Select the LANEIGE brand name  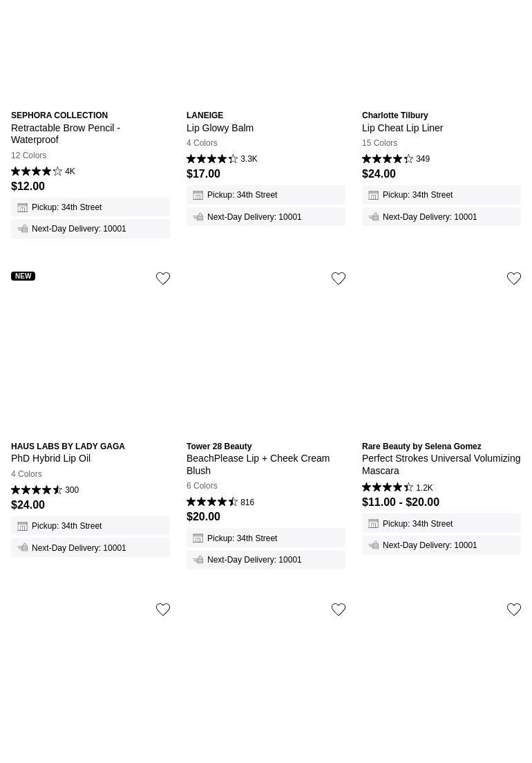tap(205, 115)
